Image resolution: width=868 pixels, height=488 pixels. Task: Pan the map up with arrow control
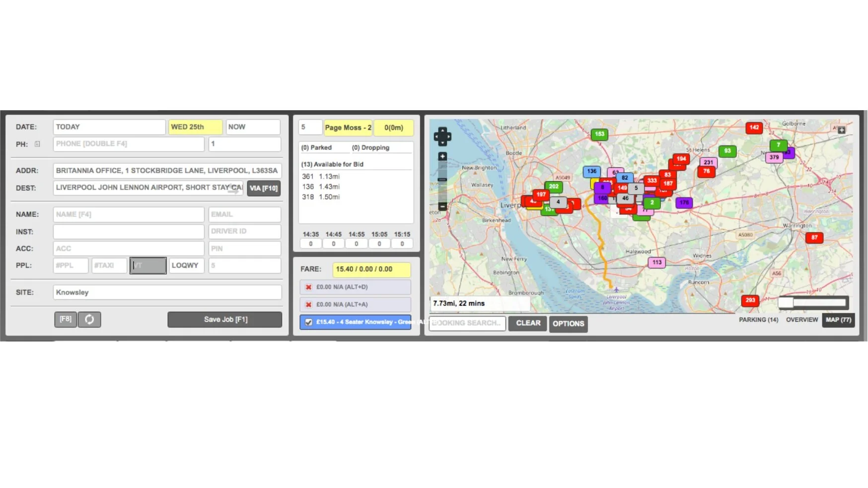tap(442, 130)
